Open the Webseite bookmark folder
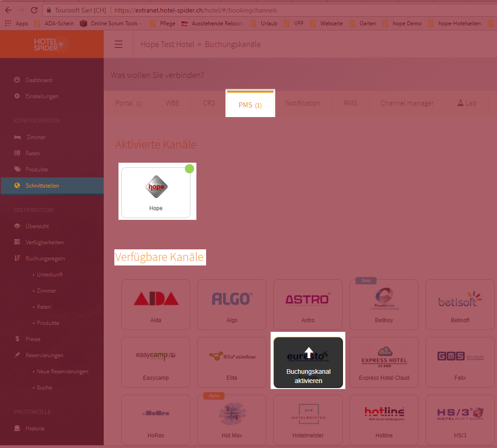The image size is (497, 448). [326, 24]
